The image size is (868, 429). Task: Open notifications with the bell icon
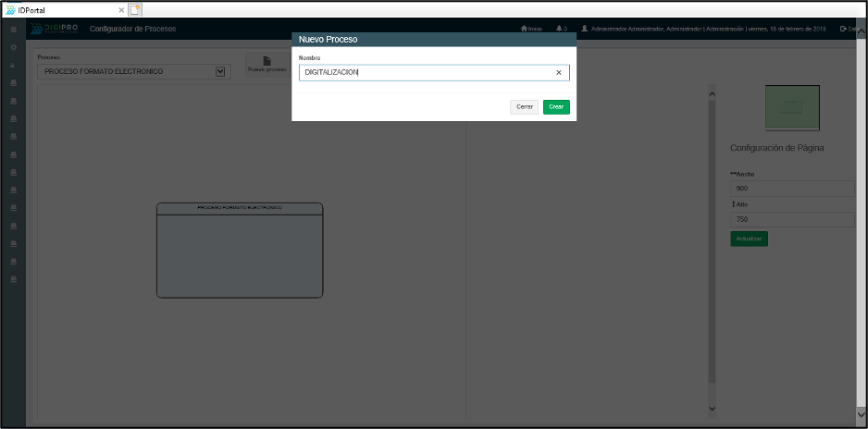pos(560,29)
